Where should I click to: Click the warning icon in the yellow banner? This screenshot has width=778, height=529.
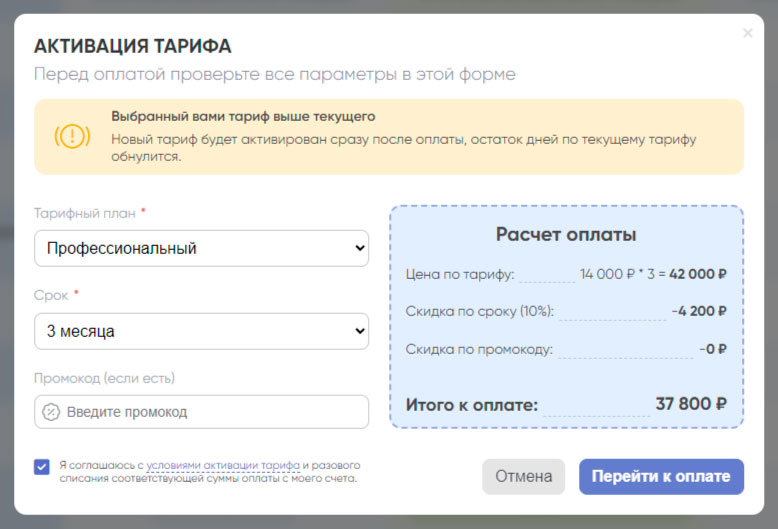(x=72, y=136)
